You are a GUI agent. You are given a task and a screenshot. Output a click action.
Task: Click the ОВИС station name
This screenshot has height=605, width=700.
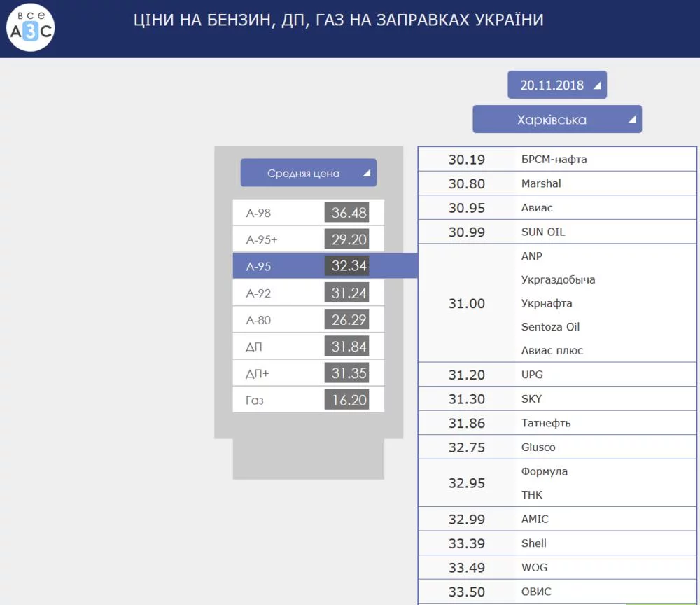(x=536, y=592)
